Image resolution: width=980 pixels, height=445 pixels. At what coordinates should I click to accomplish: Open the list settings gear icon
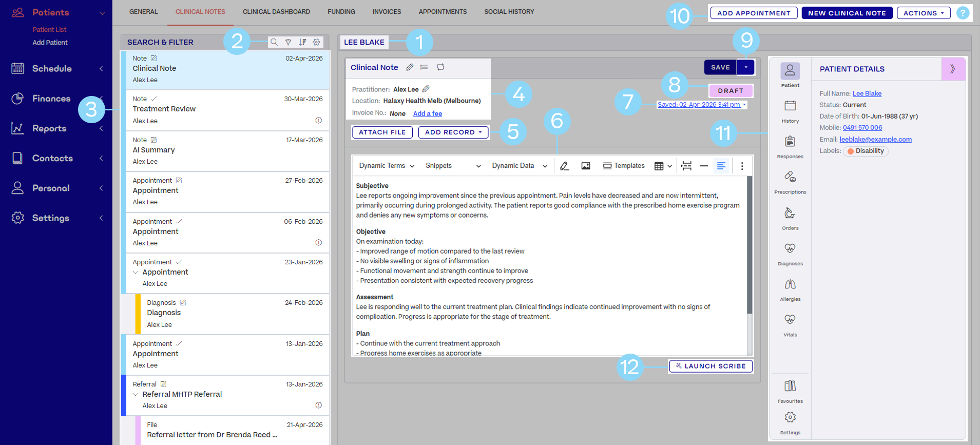coord(317,42)
